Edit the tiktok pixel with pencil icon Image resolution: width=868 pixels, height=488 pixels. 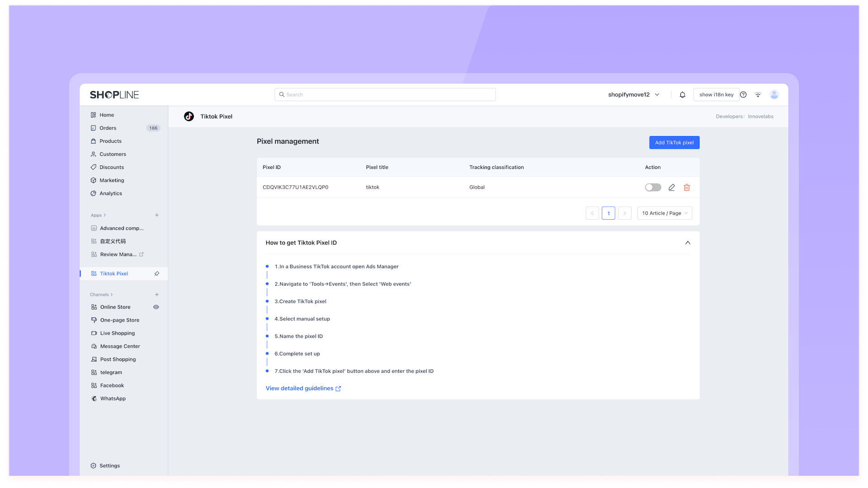pyautogui.click(x=671, y=188)
